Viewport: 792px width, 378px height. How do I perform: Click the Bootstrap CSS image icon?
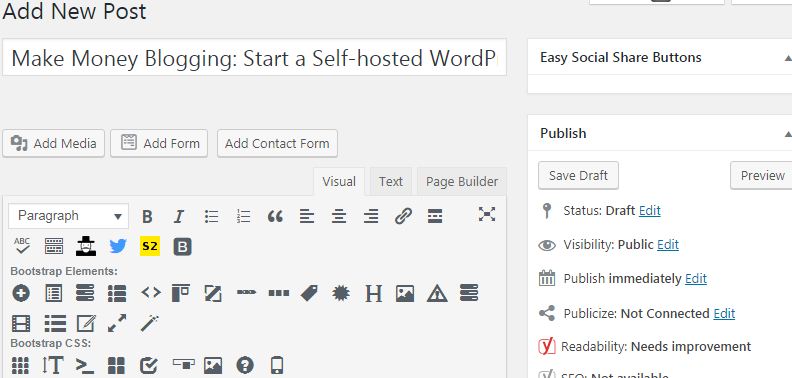(x=213, y=365)
